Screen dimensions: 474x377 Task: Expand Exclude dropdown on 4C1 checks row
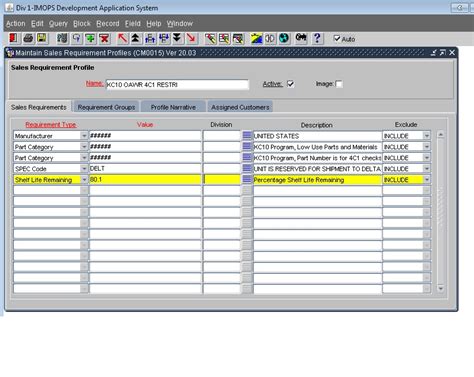pos(426,158)
